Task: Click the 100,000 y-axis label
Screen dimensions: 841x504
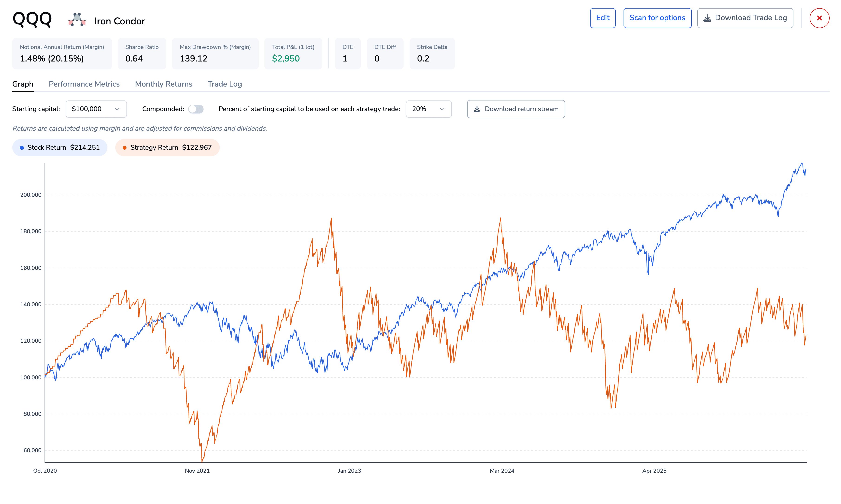Action: click(31, 377)
